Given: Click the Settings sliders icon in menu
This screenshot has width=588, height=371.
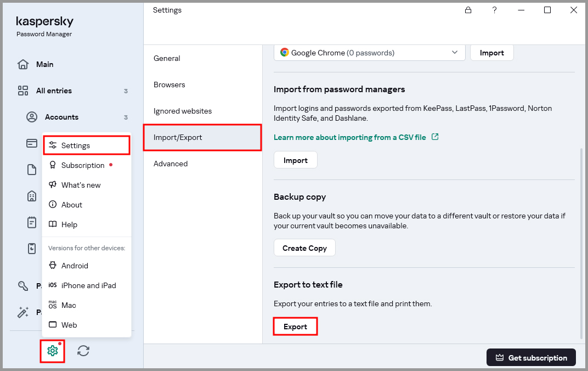Looking at the screenshot, I should pos(53,145).
